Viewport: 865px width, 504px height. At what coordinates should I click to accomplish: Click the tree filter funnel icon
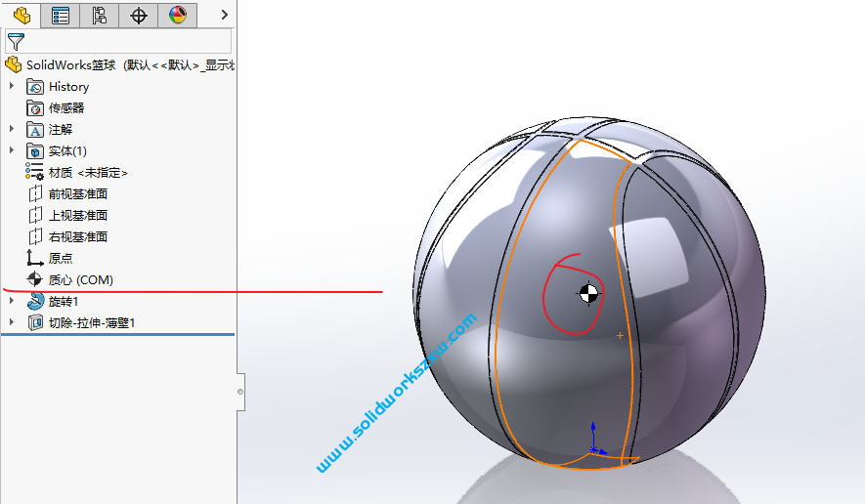click(x=16, y=42)
